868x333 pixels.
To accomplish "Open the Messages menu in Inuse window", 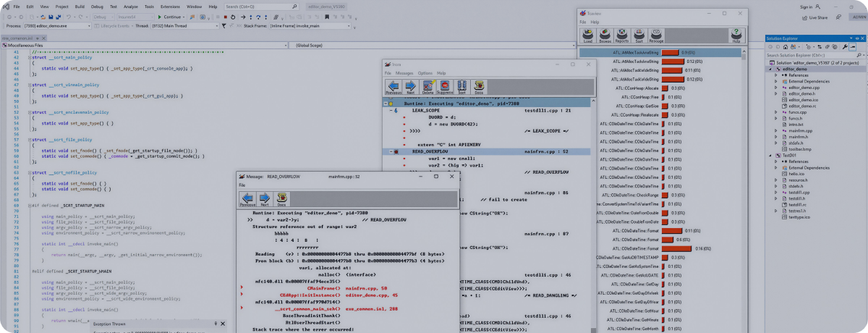I will (x=404, y=73).
